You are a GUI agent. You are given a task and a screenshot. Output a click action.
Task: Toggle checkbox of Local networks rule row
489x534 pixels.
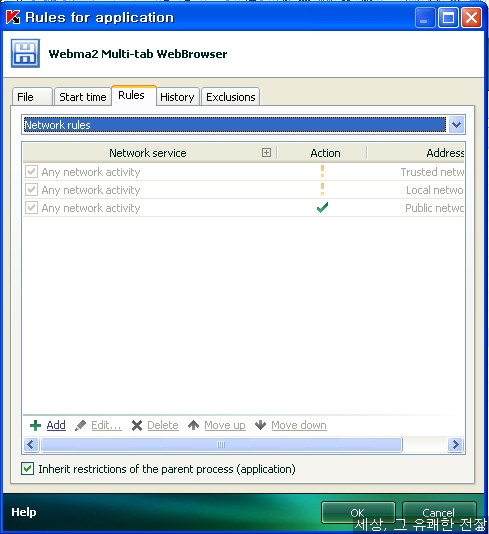(31, 189)
